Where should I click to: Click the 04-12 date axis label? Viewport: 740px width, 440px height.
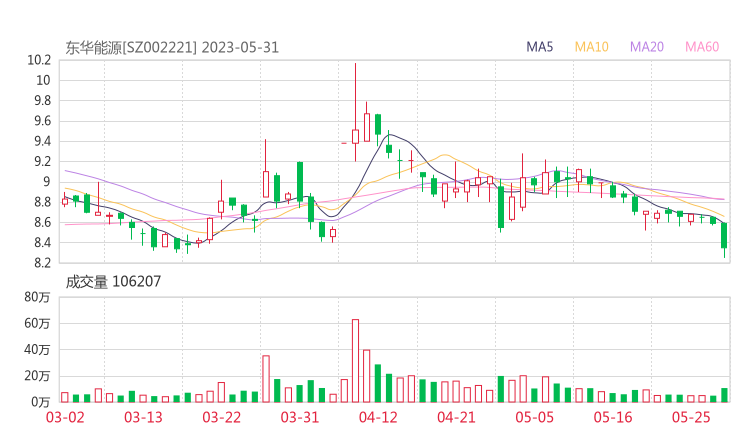[x=378, y=417]
